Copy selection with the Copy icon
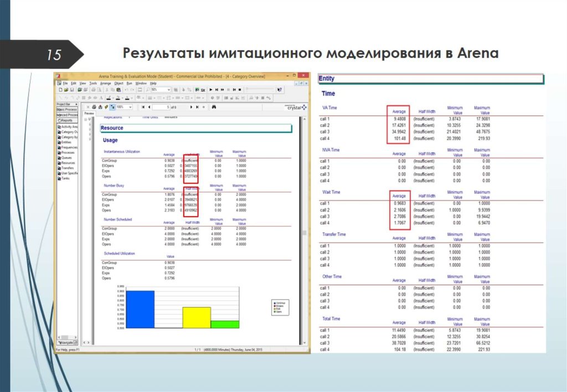The width and height of the screenshot is (567, 392). click(x=112, y=90)
